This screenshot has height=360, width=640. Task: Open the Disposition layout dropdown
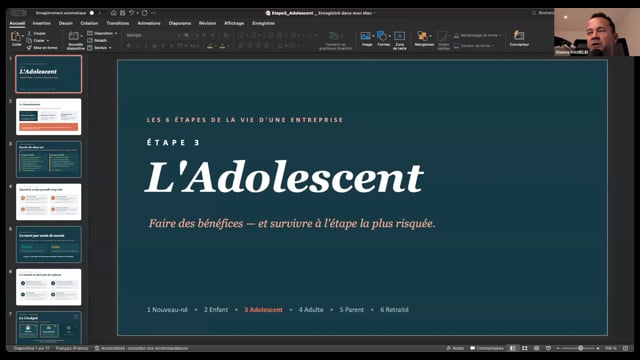click(102, 33)
